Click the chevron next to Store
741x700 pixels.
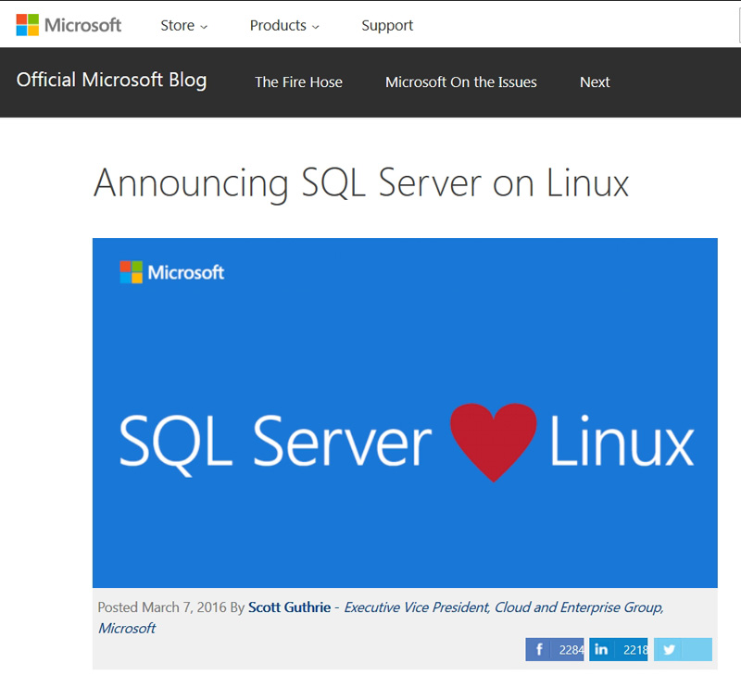[204, 27]
